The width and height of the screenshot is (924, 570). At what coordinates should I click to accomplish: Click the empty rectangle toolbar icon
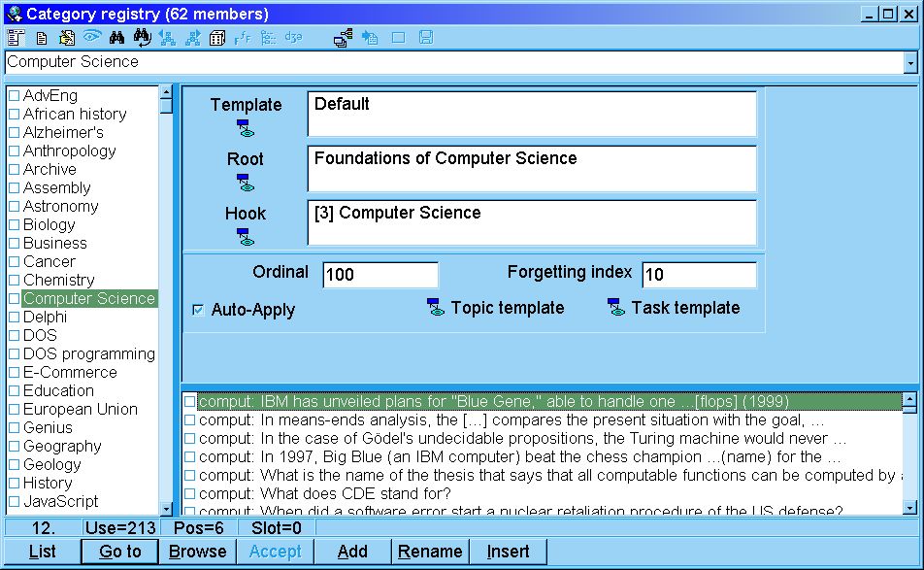coord(398,38)
